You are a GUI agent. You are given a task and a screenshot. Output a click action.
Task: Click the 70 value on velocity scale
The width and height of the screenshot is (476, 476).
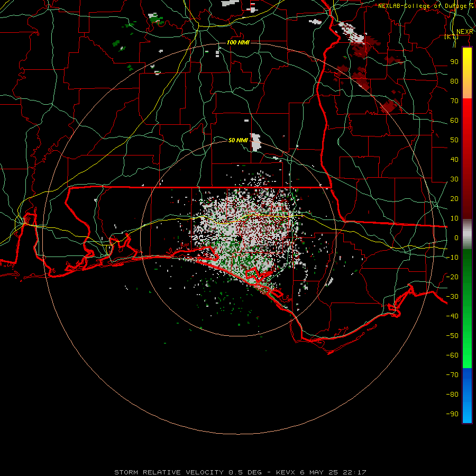(454, 101)
